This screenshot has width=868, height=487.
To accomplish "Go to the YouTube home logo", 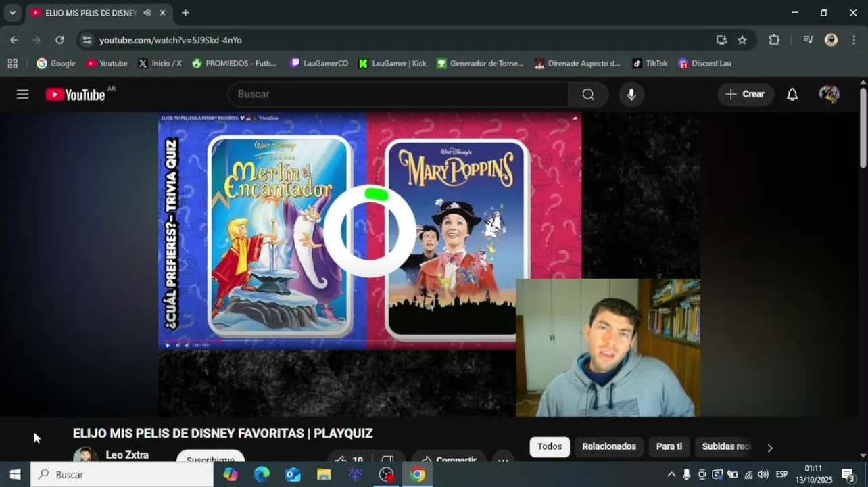I will tap(76, 95).
